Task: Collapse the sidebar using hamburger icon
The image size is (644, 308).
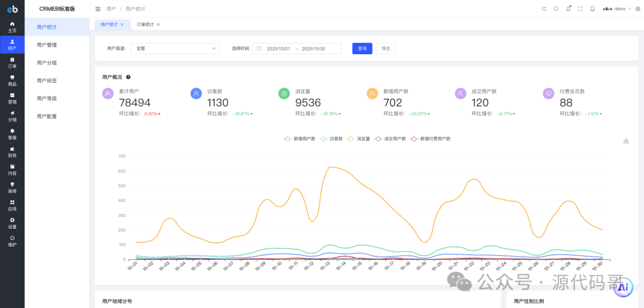Action: click(x=98, y=9)
